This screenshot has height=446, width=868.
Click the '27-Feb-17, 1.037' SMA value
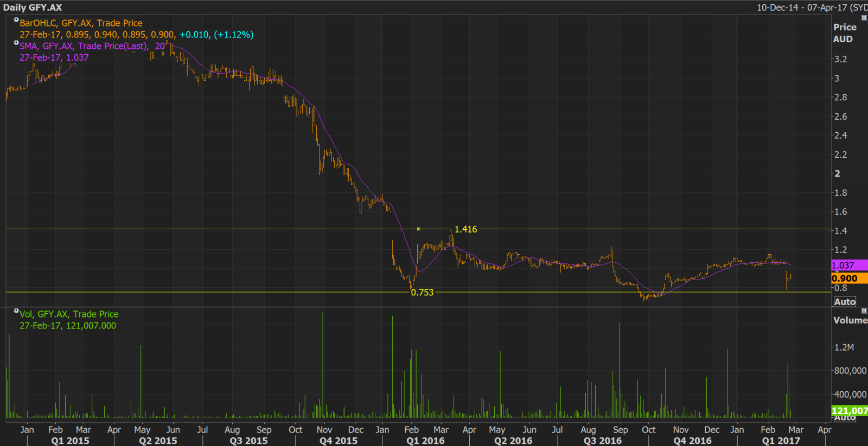(54, 57)
